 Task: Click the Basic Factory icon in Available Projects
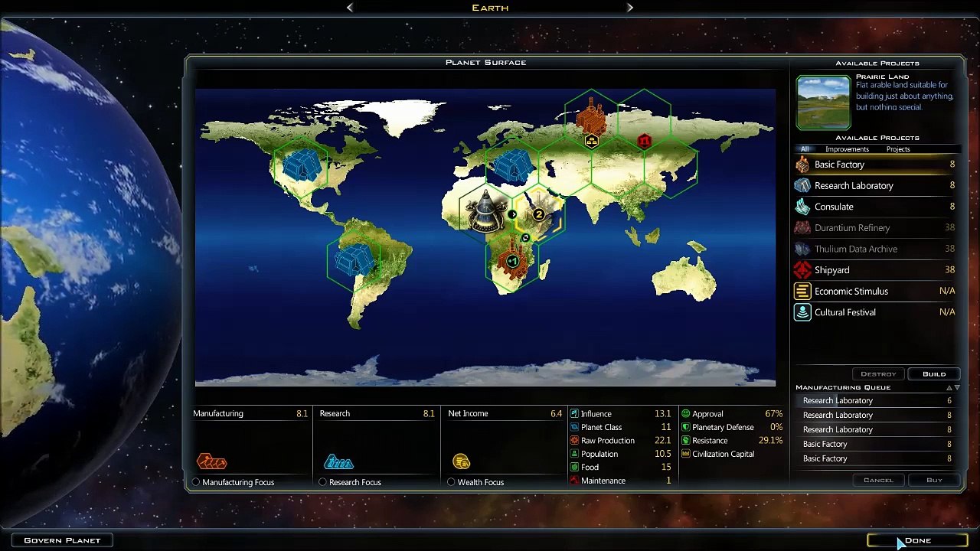click(802, 165)
